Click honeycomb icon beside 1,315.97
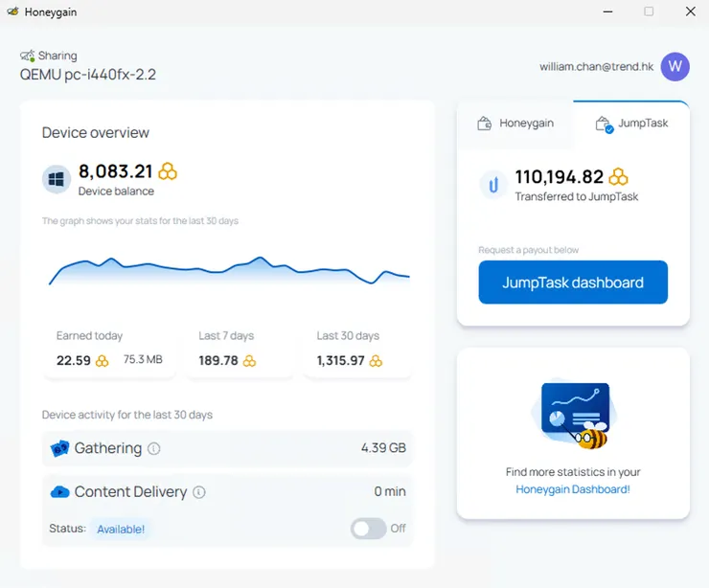The image size is (709, 588). point(376,361)
